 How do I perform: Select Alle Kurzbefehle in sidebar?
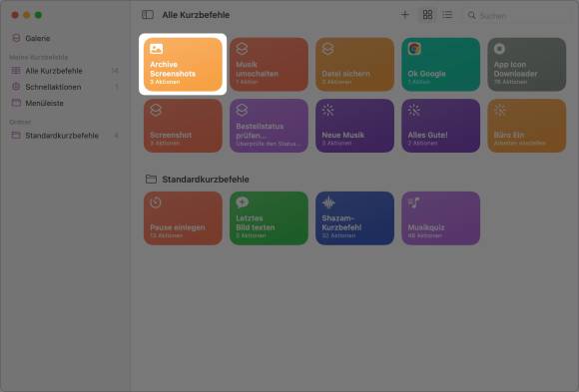coord(65,71)
